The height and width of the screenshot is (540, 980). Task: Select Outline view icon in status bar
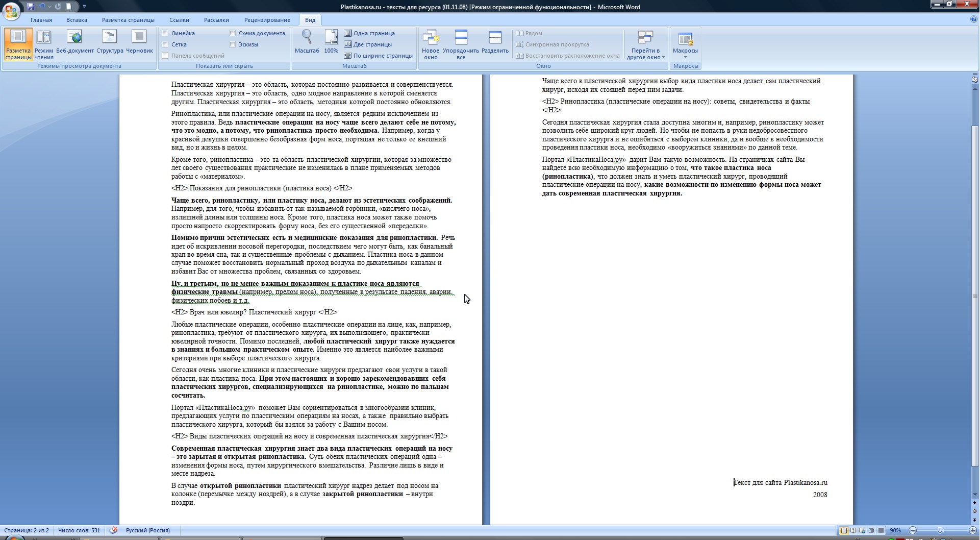pyautogui.click(x=871, y=530)
